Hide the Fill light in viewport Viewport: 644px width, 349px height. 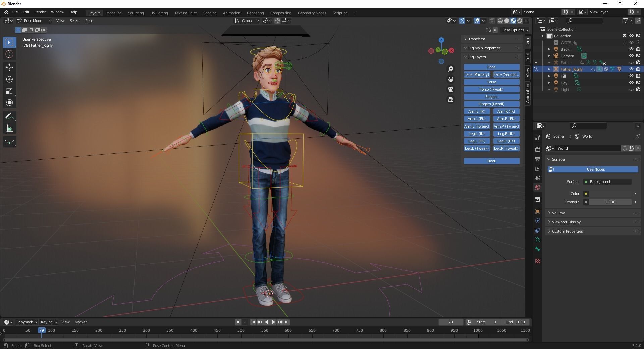[631, 76]
